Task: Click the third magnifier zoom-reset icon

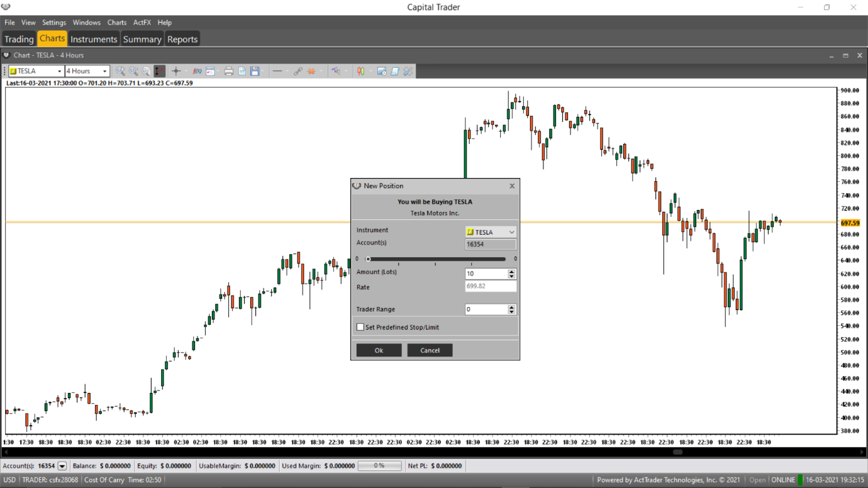Action: (146, 71)
